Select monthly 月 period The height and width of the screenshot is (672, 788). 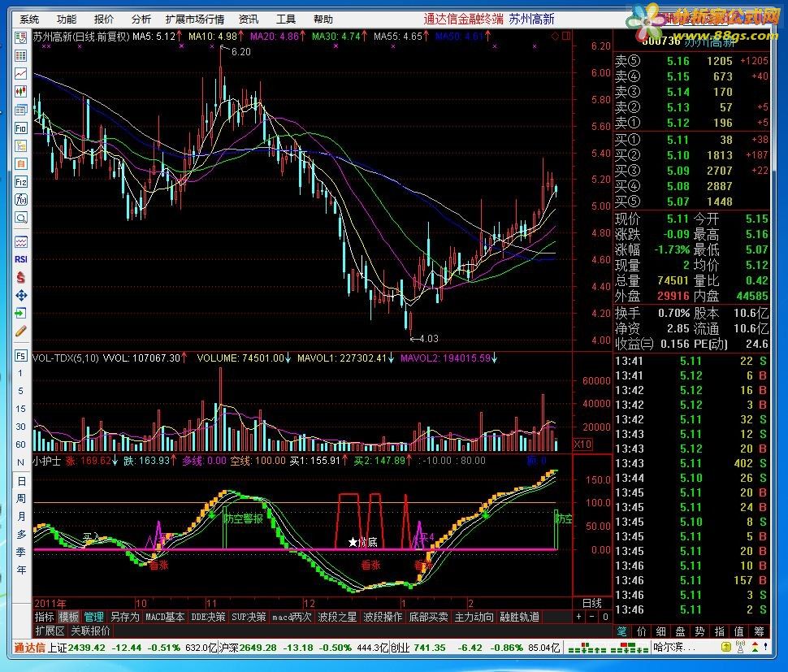point(21,516)
